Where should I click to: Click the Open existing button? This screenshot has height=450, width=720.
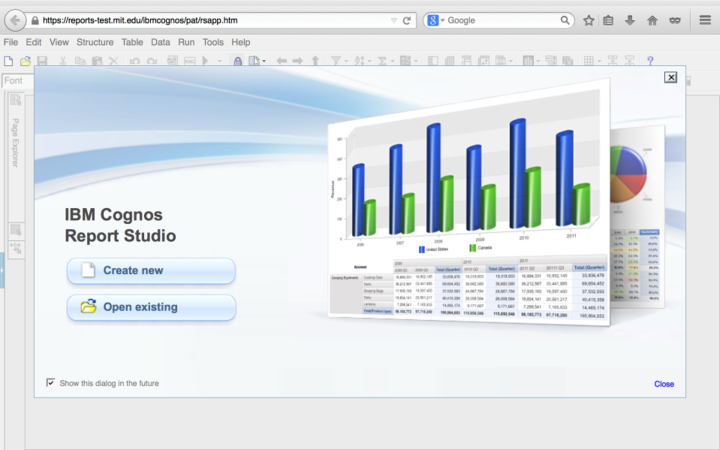coord(151,307)
